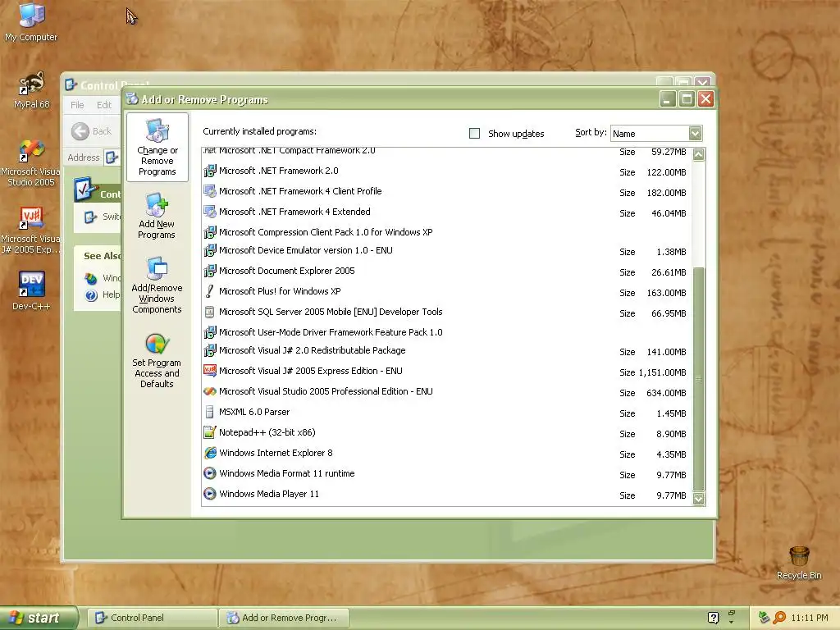Select Windows Internet Explorer 8 entry
Image resolution: width=840 pixels, height=630 pixels.
point(447,453)
